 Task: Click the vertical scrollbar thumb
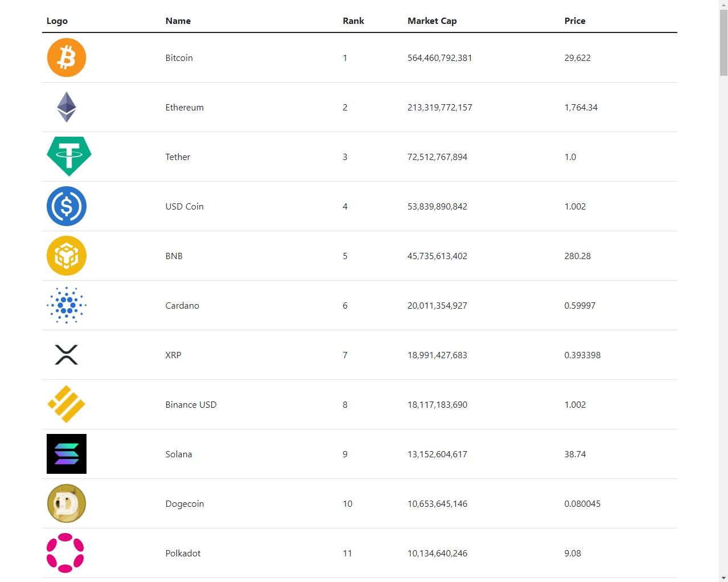click(x=723, y=43)
